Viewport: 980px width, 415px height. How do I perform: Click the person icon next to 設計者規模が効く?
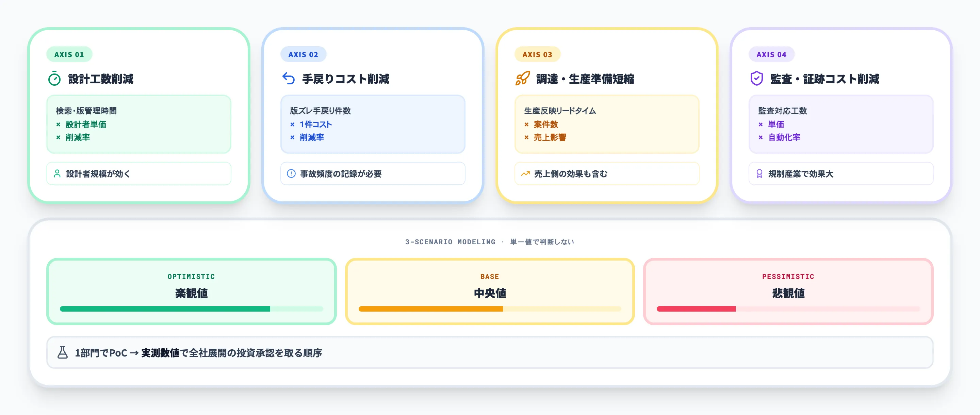coord(57,174)
